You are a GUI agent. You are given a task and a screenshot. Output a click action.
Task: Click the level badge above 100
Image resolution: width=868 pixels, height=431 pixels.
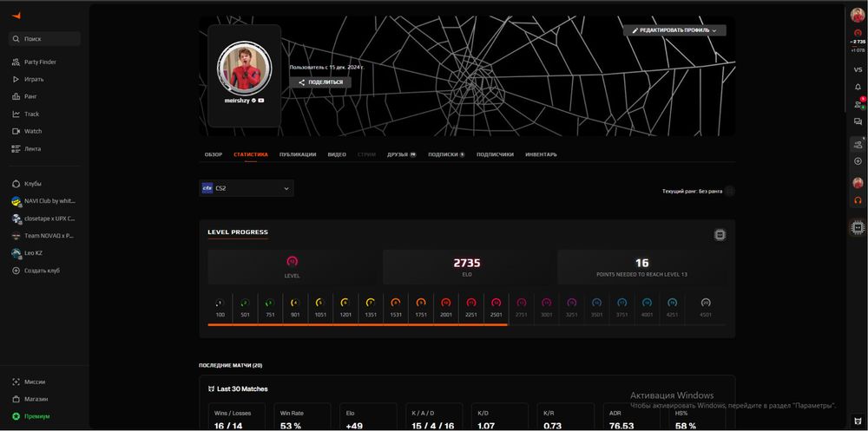point(220,303)
